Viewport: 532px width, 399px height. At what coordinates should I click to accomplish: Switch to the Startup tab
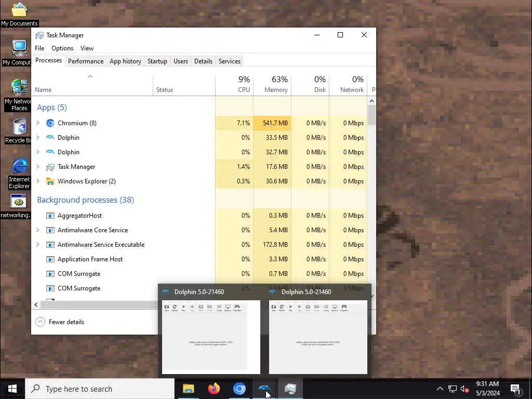pyautogui.click(x=157, y=61)
